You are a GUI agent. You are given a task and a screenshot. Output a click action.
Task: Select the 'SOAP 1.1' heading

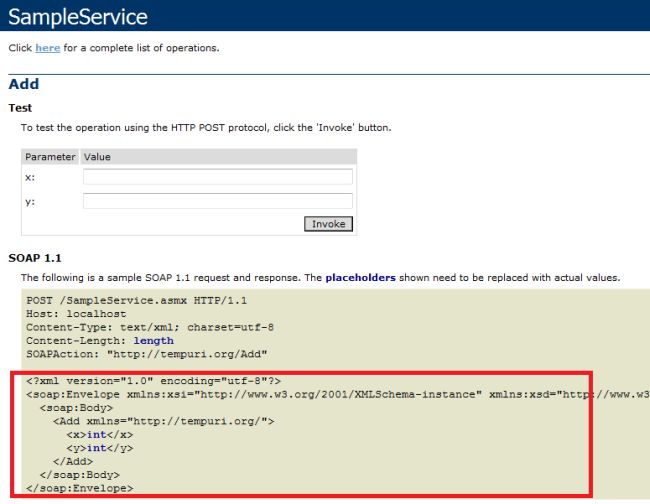pos(35,258)
